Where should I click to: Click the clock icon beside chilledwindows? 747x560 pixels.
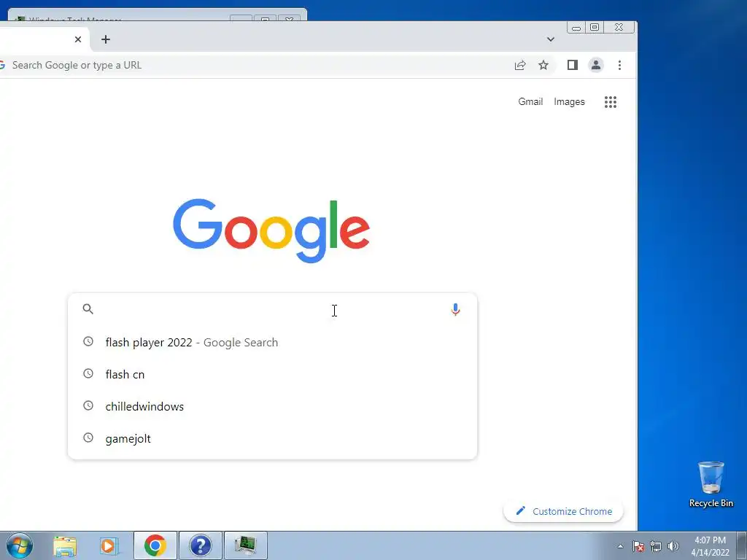[88, 405]
